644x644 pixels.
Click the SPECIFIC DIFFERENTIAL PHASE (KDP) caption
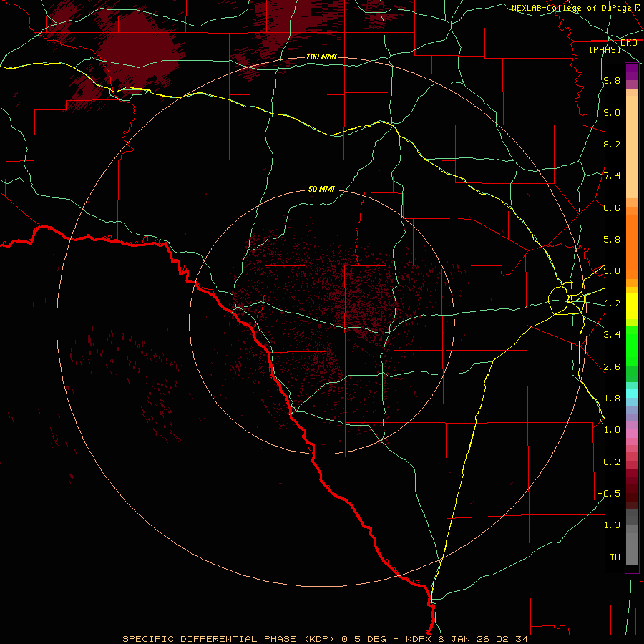coord(229,639)
